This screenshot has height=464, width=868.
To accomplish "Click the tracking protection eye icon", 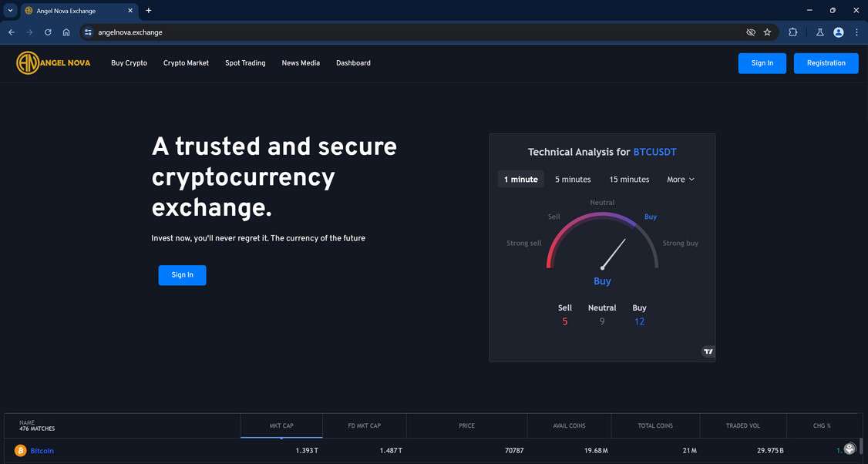I will click(750, 32).
